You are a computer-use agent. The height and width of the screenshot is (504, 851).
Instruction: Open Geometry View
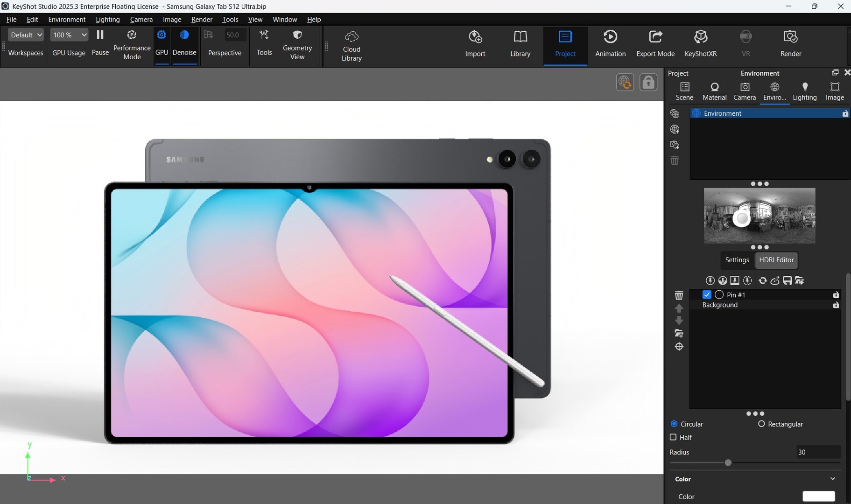click(297, 45)
